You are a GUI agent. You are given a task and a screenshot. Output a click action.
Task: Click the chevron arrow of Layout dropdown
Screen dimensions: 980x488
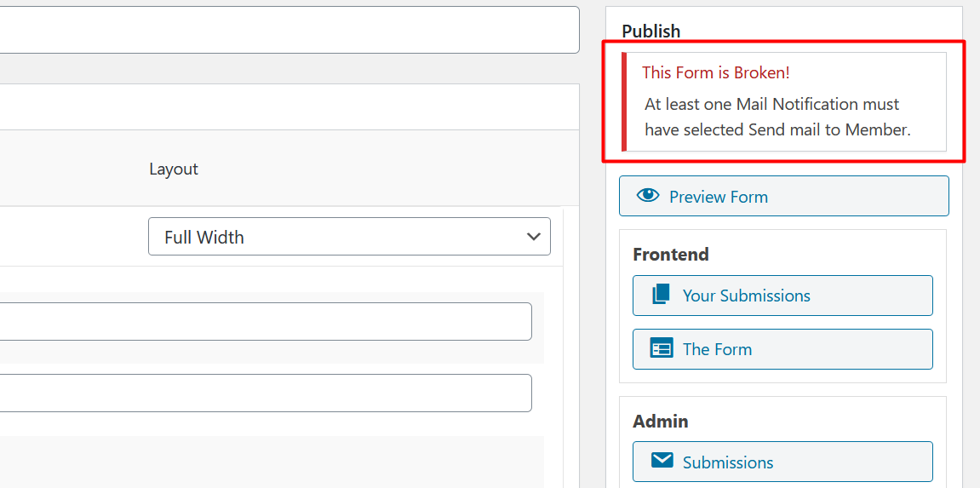tap(534, 237)
